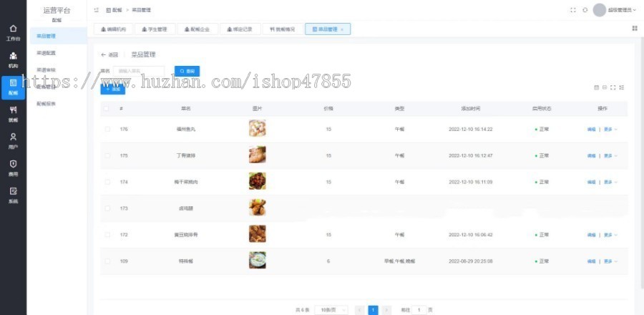Screen dimensions: 644x315
Task: Toggle fullscreen with the top header icon
Action: coord(573,10)
